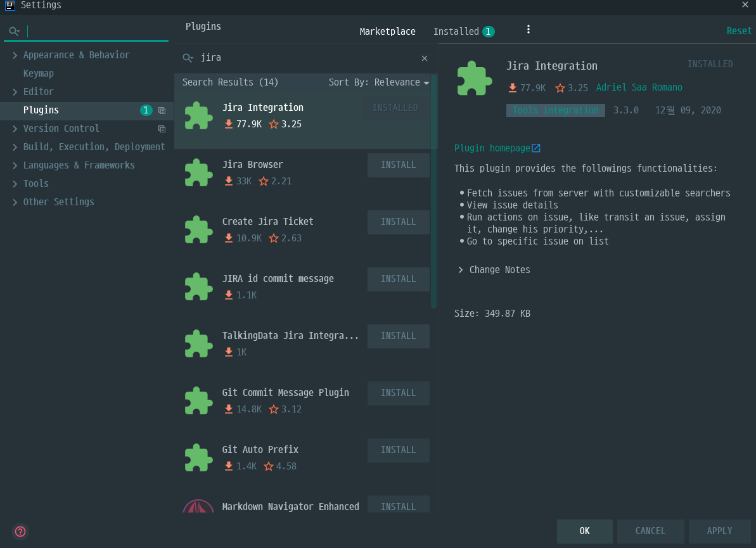The height and width of the screenshot is (548, 756).
Task: Click the Reset link
Action: point(739,31)
